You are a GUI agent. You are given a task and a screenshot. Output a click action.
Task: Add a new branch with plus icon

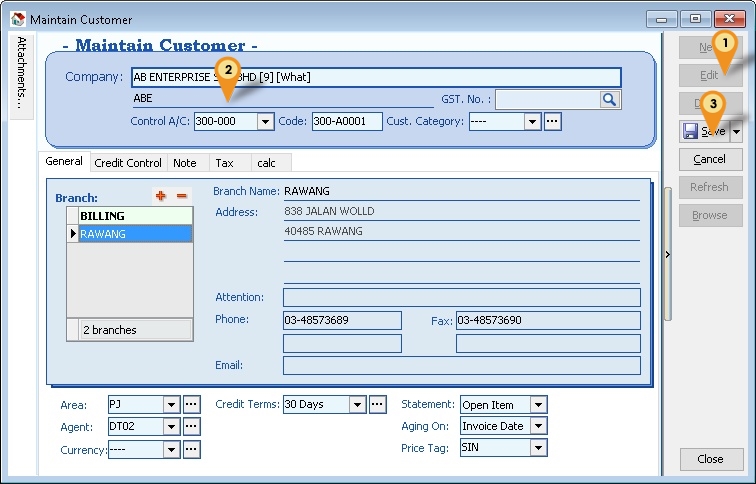[x=160, y=196]
